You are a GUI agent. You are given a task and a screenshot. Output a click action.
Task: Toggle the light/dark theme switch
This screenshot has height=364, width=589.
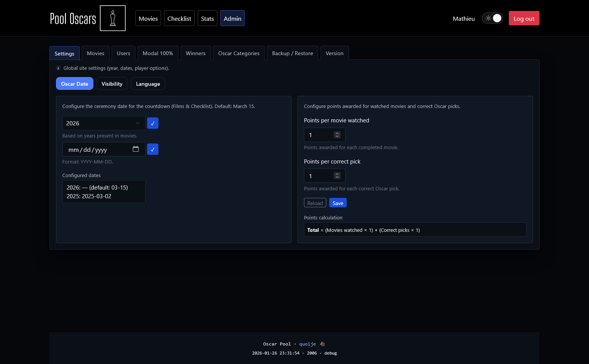(492, 18)
